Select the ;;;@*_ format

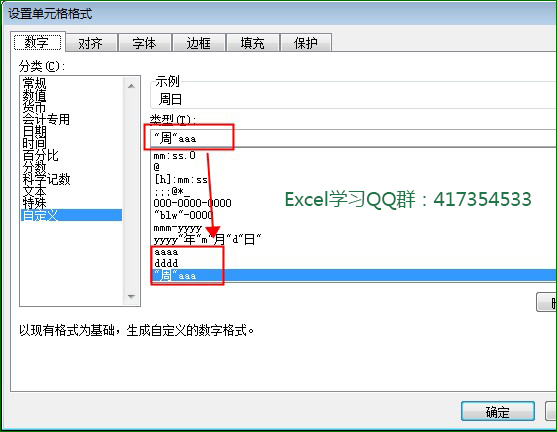click(353, 191)
